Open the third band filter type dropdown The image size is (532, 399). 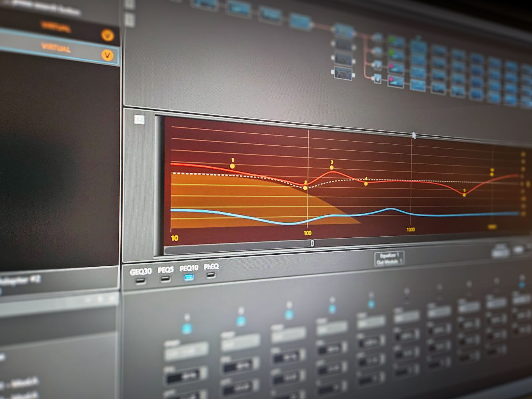point(288,334)
